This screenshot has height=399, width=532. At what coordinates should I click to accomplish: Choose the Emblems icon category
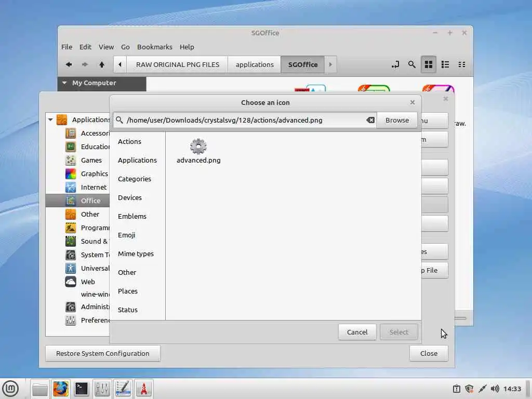point(132,216)
